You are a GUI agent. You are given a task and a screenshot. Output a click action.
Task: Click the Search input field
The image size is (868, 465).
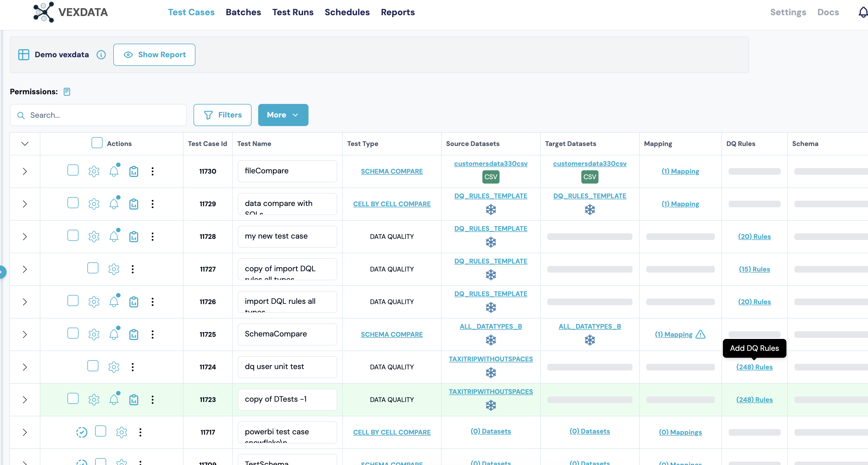pos(101,115)
